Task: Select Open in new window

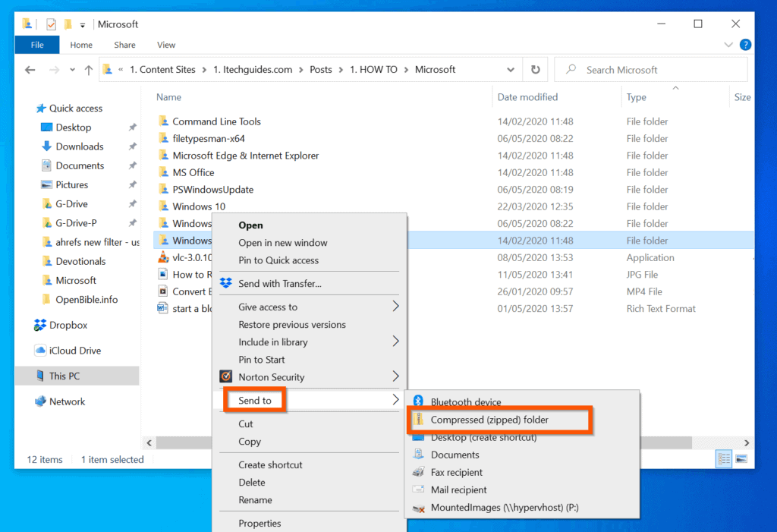Action: click(x=283, y=242)
